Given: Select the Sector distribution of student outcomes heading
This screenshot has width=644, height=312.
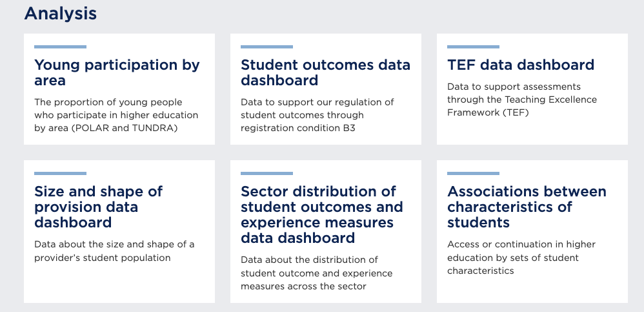Looking at the screenshot, I should coord(321,214).
